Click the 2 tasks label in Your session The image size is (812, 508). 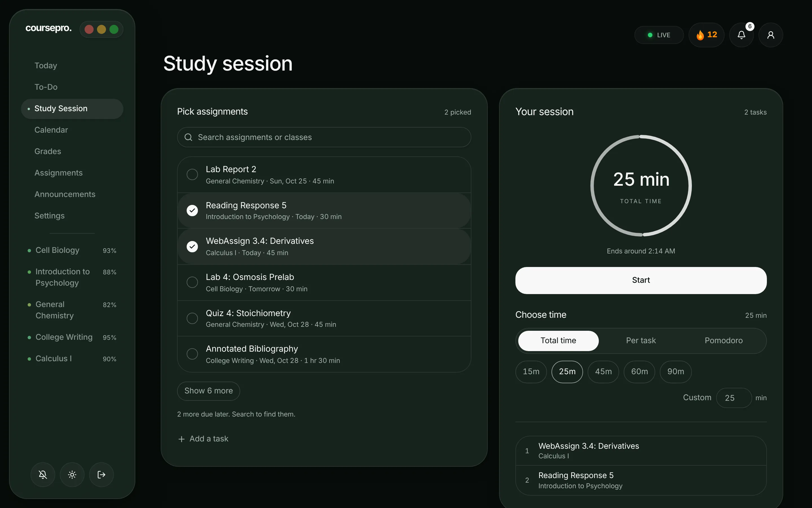[755, 112]
